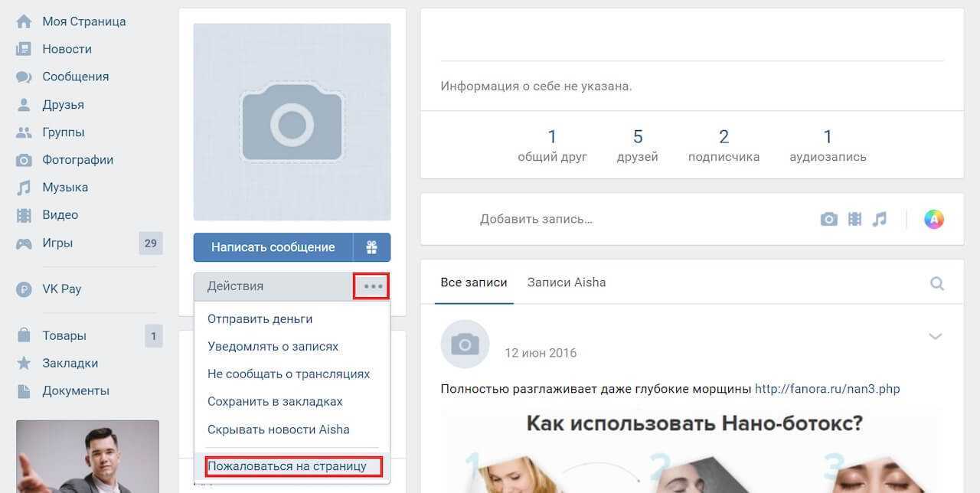
Task: Open the rainbow A poster icon
Action: coord(933,220)
